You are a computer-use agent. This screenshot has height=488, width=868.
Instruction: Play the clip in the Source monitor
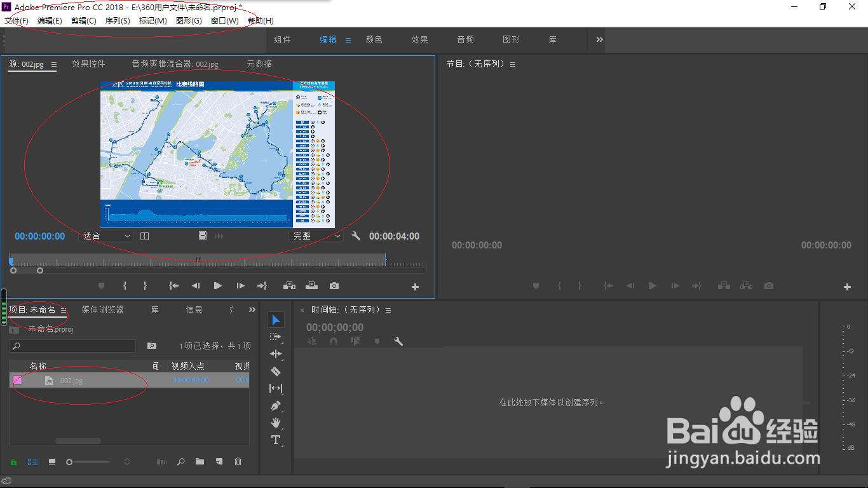tap(218, 286)
